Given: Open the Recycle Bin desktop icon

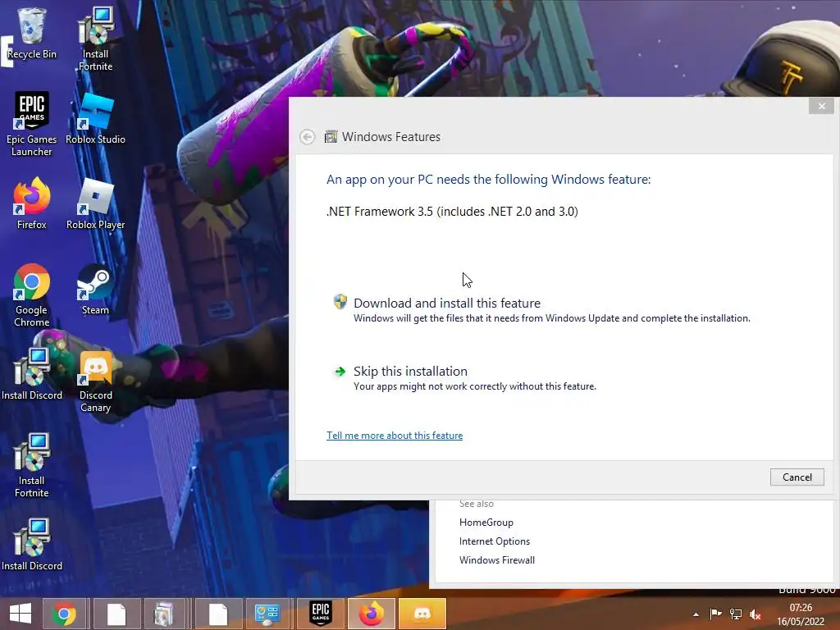Looking at the screenshot, I should point(32,33).
